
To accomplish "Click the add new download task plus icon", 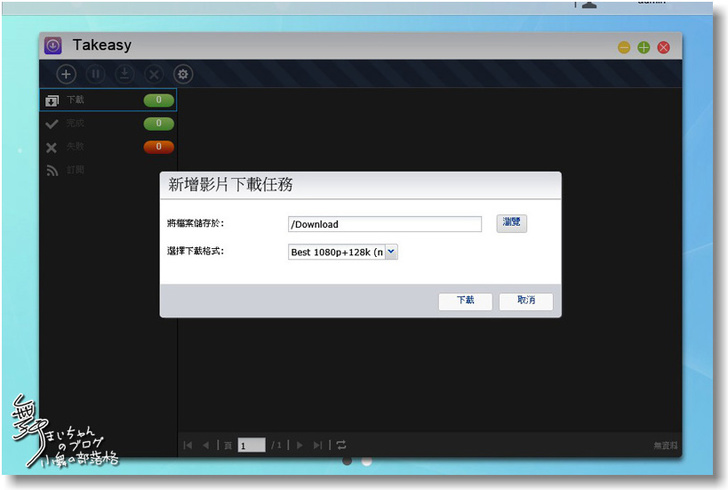I will (x=66, y=74).
